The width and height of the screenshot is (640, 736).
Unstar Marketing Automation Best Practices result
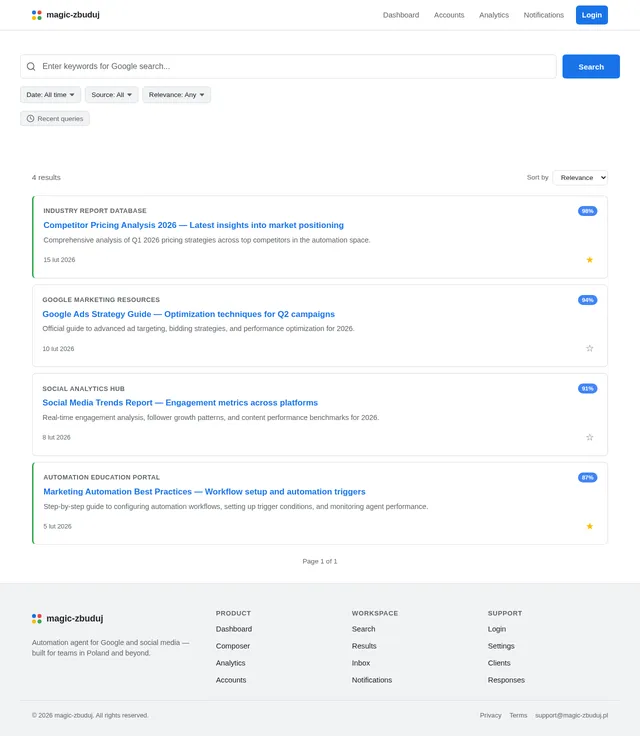coord(589,526)
